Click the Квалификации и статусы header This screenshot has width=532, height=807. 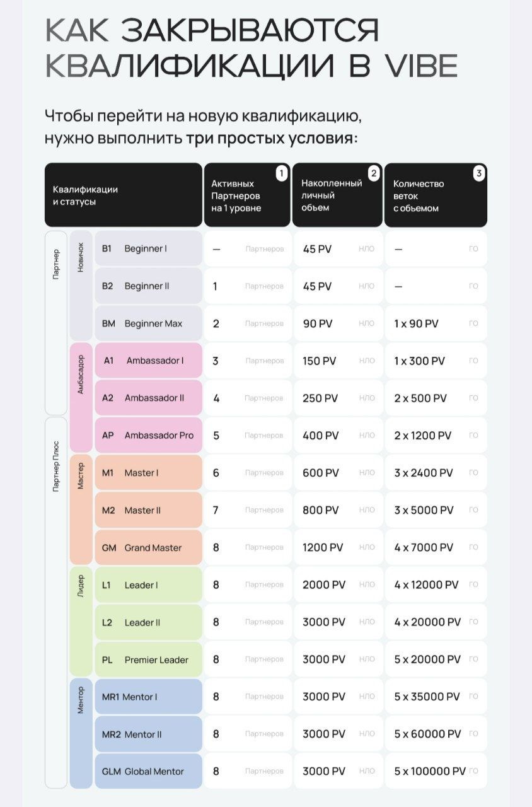point(123,195)
